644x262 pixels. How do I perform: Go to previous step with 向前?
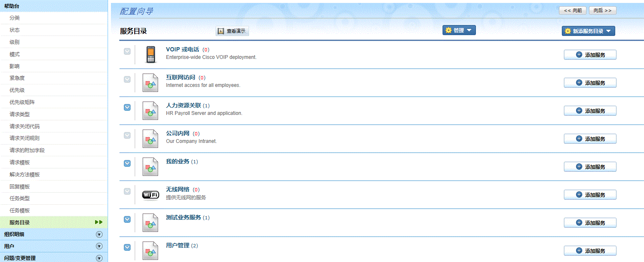pos(573,10)
